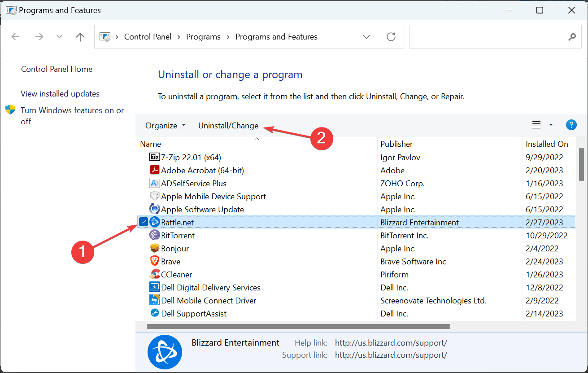The height and width of the screenshot is (373, 588).
Task: Open View installed updates link
Action: coord(60,94)
